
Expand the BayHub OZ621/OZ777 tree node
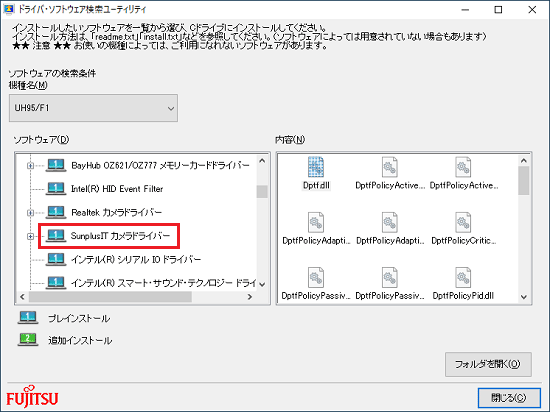[x=31, y=166]
